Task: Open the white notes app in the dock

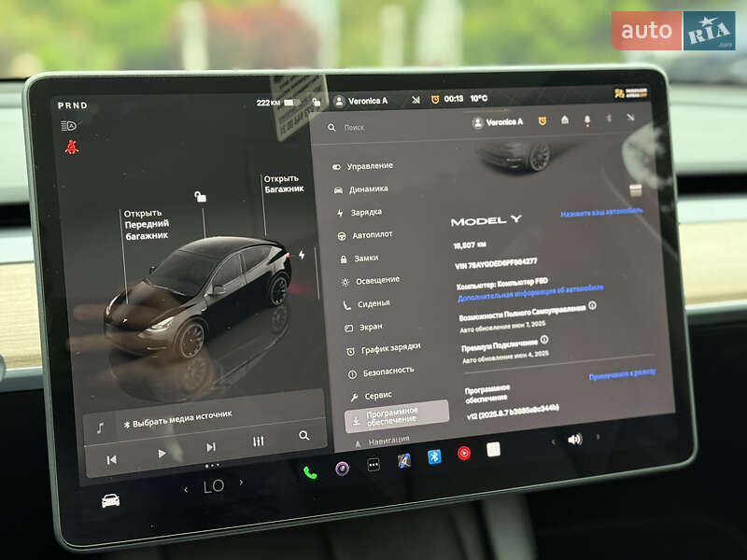Action: click(493, 450)
